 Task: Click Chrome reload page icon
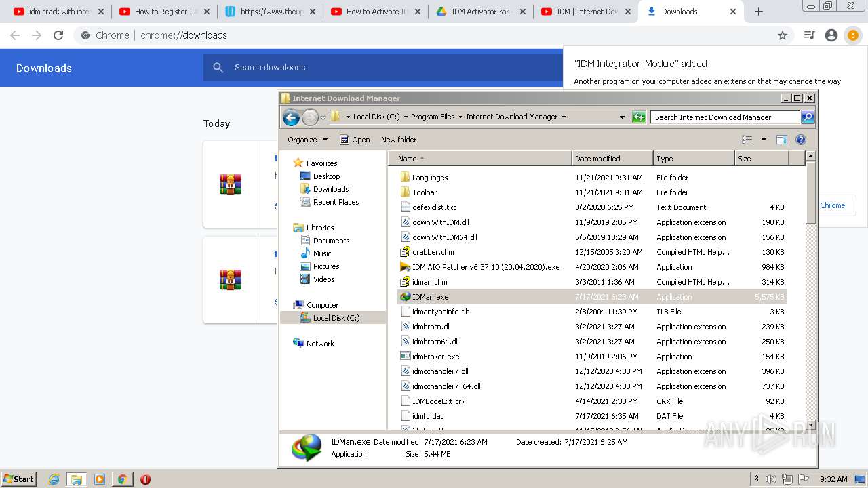click(x=58, y=35)
